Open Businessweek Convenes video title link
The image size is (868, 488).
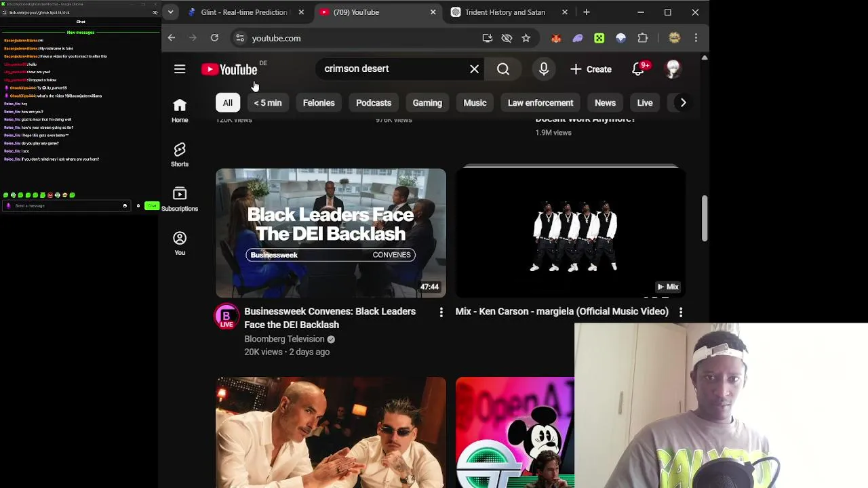tap(330, 318)
